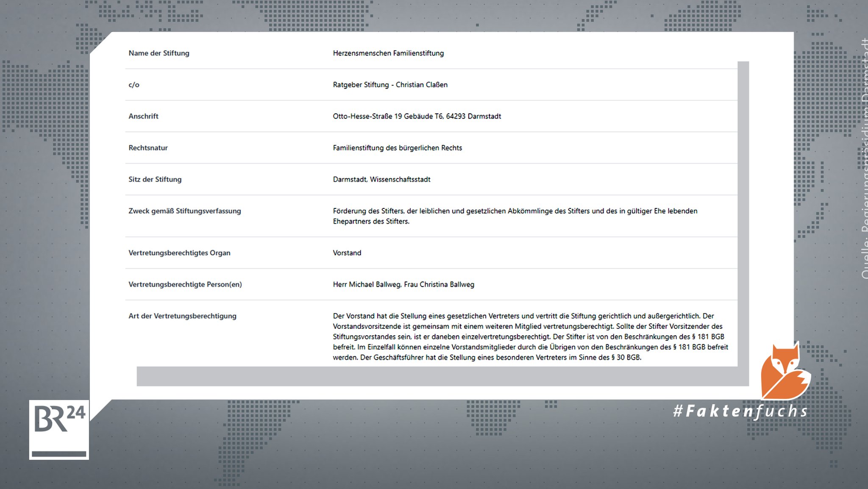Click 'Vertretungsberechtigtes Organ' label

pos(179,253)
